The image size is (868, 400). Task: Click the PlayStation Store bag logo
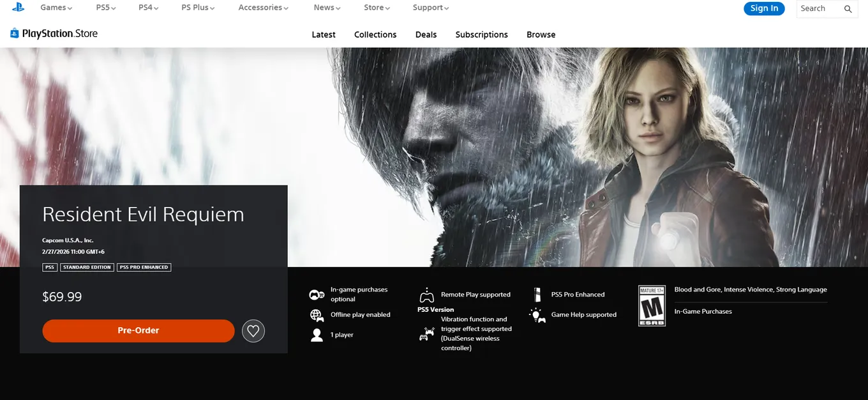[x=15, y=33]
